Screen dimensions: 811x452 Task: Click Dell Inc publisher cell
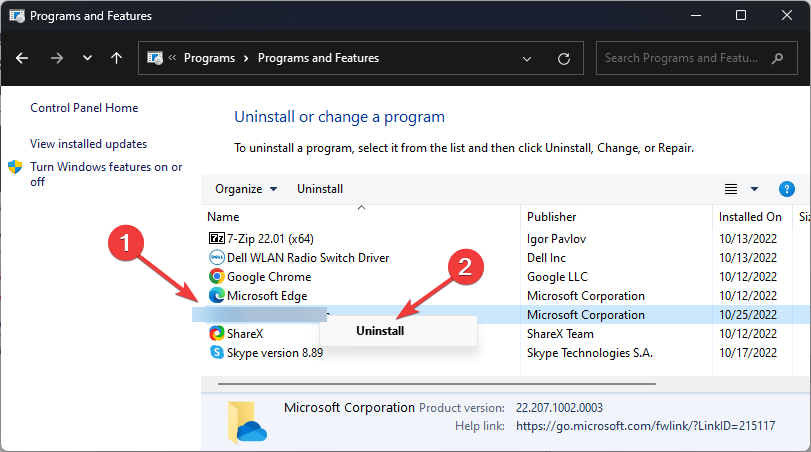pyautogui.click(x=546, y=258)
